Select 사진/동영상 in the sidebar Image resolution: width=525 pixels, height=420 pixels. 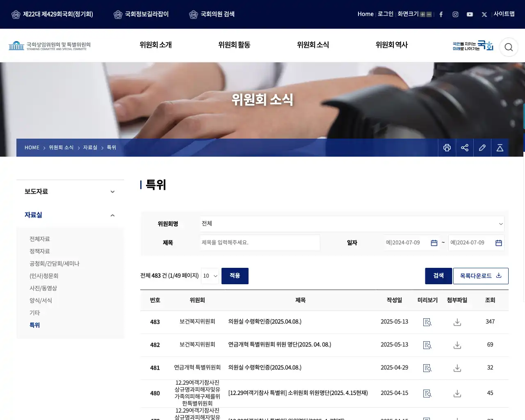(x=43, y=288)
